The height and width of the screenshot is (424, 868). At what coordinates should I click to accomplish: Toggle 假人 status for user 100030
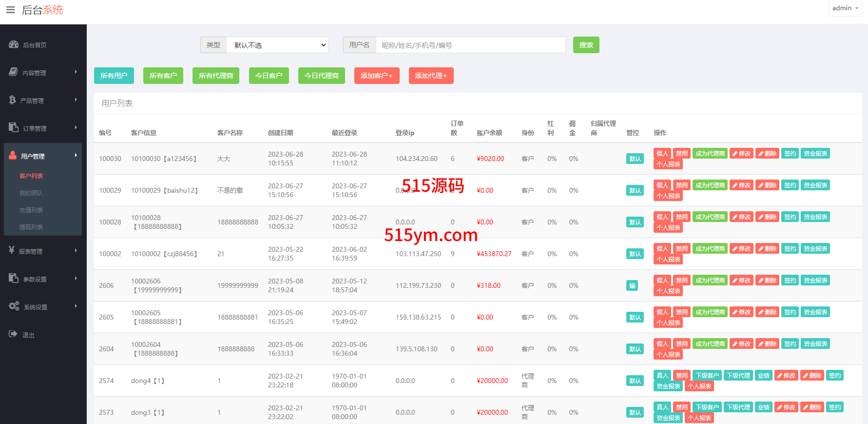coord(662,154)
